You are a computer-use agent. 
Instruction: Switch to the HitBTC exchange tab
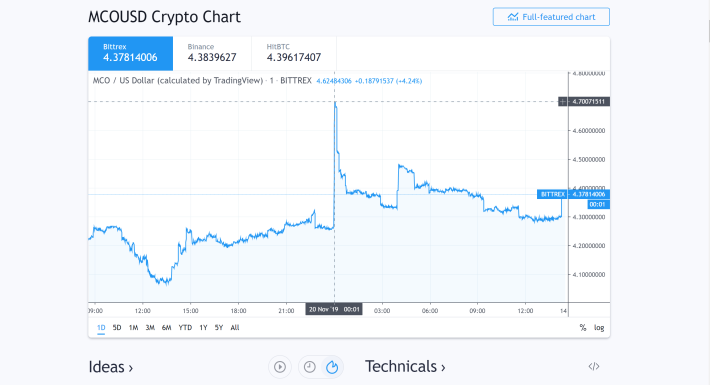point(294,53)
